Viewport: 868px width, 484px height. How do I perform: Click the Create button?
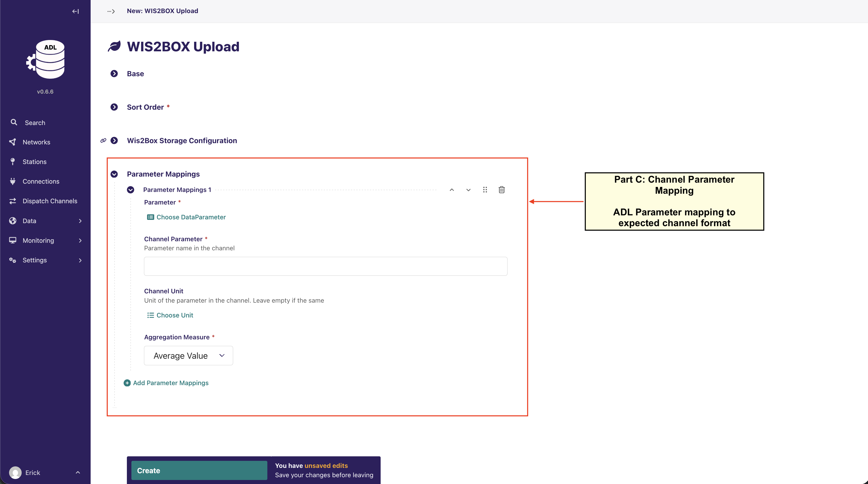tap(199, 470)
